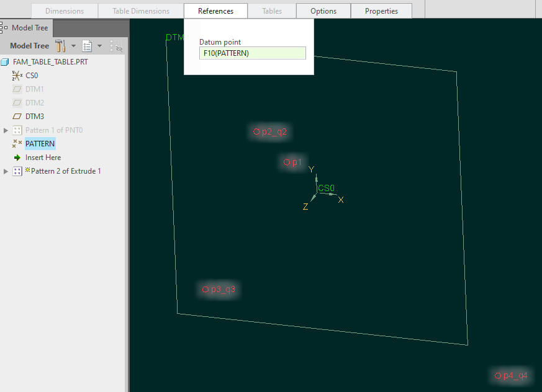The width and height of the screenshot is (542, 392).
Task: Click the F10(PATTERN) datum point field
Action: pos(252,53)
